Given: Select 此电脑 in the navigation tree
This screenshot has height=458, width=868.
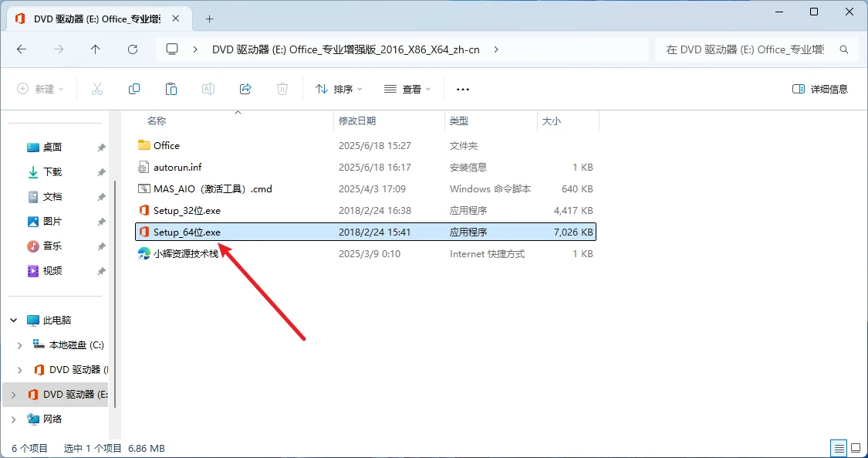Looking at the screenshot, I should click(57, 320).
